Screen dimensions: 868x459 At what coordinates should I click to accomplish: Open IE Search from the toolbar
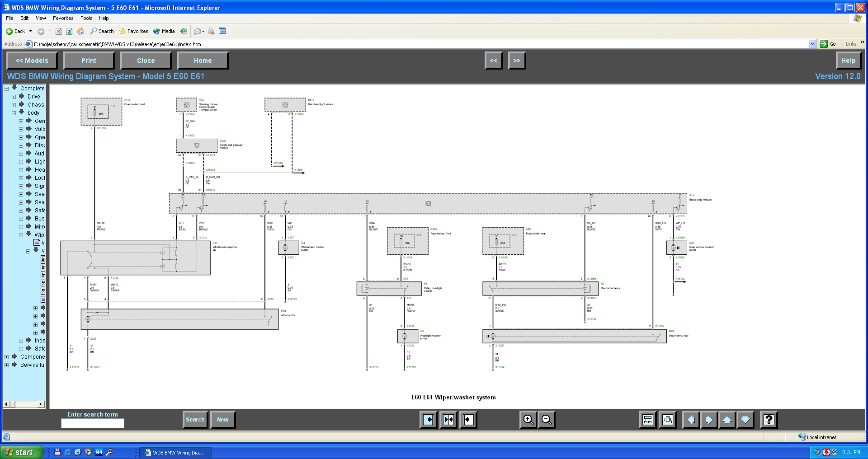[102, 31]
